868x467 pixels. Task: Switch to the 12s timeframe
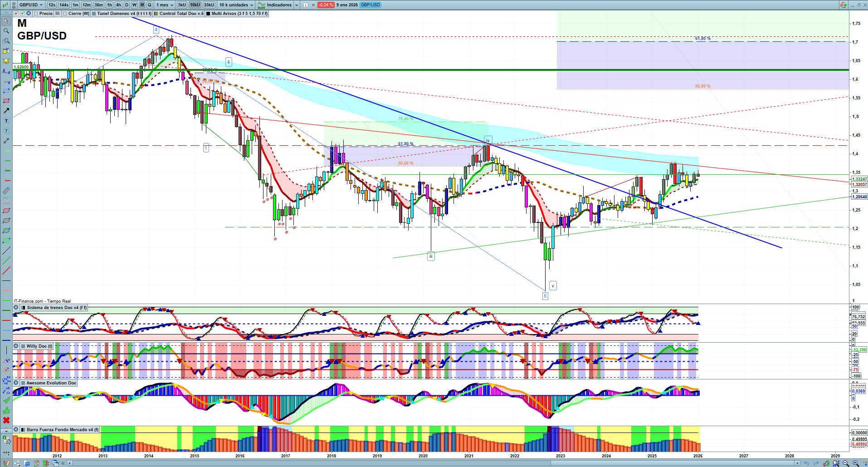[x=52, y=5]
